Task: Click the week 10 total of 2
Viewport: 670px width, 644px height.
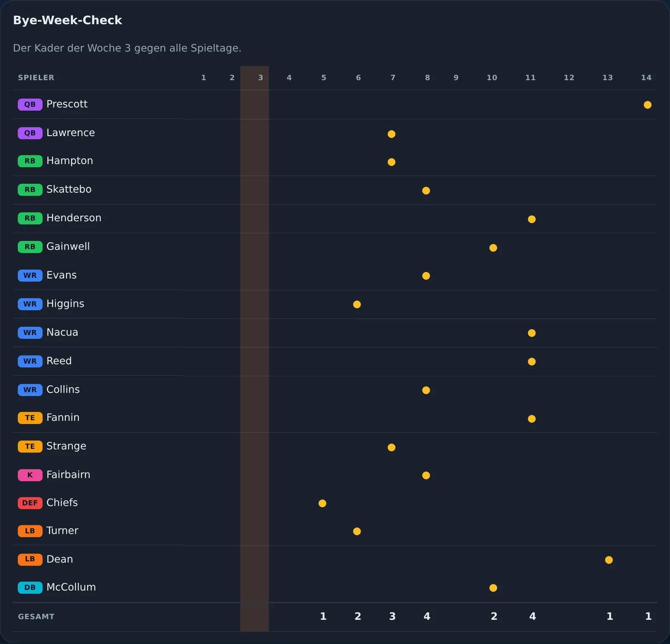Action: pos(494,616)
